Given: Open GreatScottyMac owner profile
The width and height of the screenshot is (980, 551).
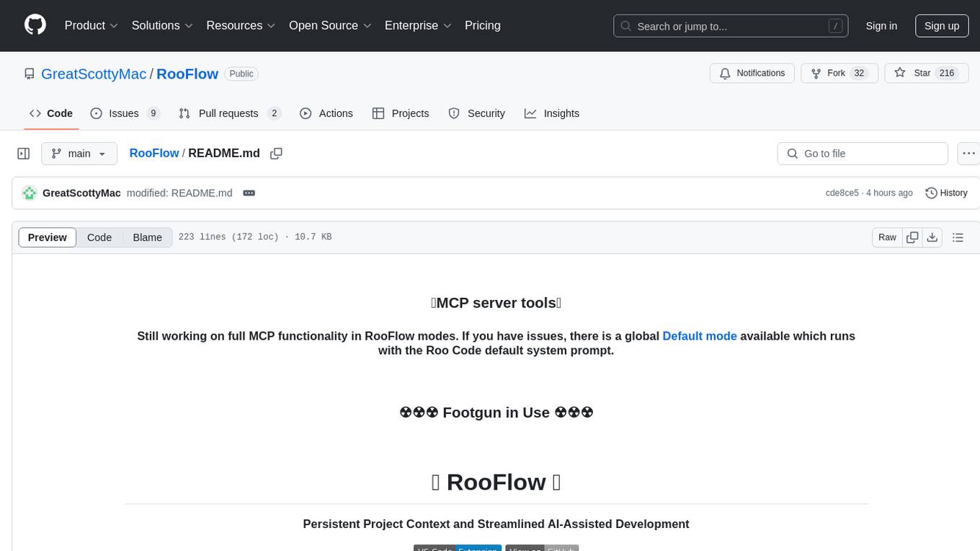Looking at the screenshot, I should [x=94, y=74].
